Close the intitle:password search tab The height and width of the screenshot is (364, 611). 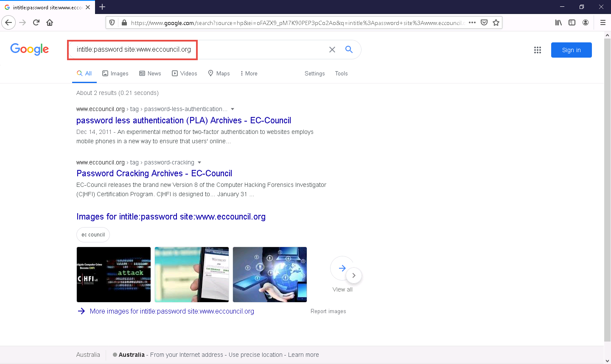tap(88, 7)
